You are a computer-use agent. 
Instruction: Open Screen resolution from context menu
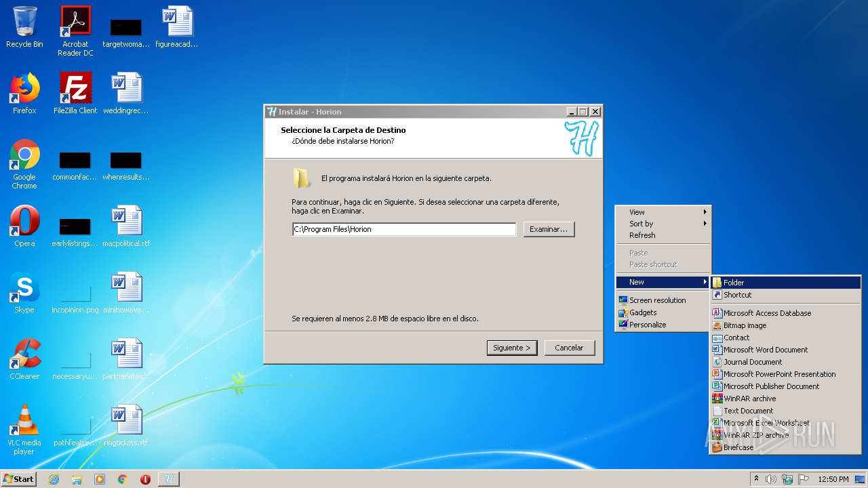663,300
